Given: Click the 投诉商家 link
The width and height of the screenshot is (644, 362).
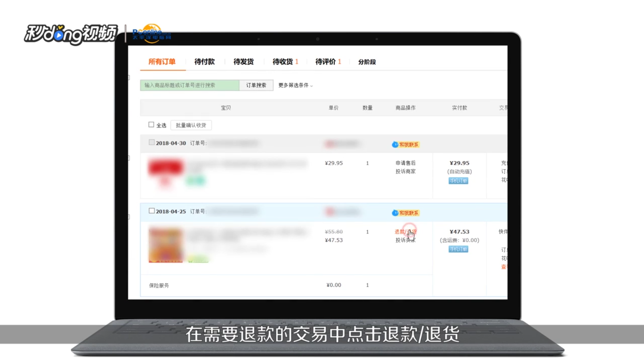Looking at the screenshot, I should coord(405,172).
